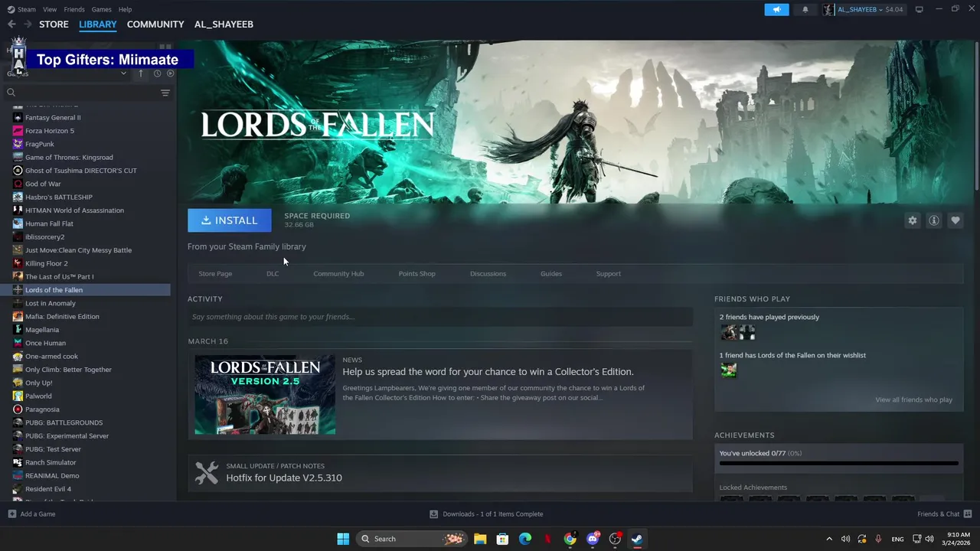Add Lords of the Fallen to favorites
Image resolution: width=980 pixels, height=551 pixels.
(955, 220)
